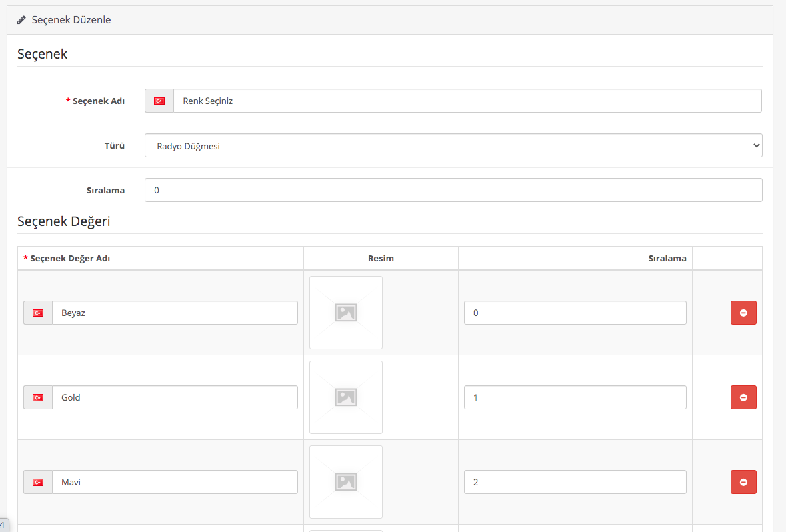Edit the Beyaz option value name field
Viewport: 786px width, 532px height.
tap(175, 313)
